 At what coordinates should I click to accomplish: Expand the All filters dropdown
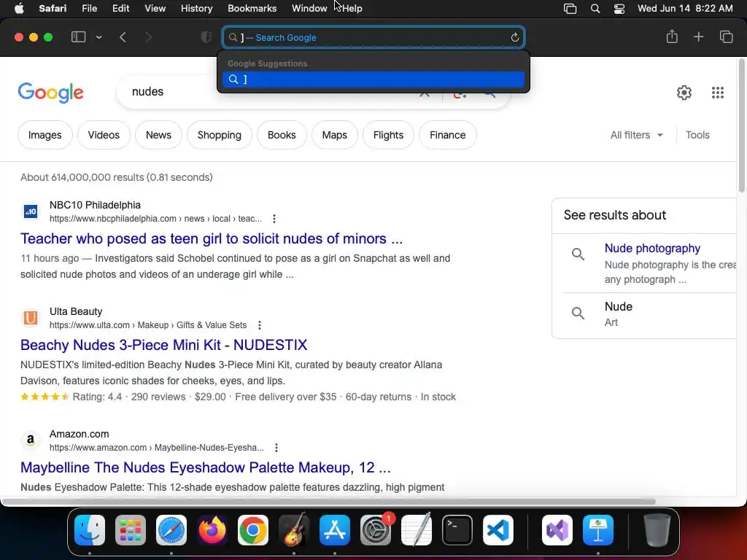point(636,135)
